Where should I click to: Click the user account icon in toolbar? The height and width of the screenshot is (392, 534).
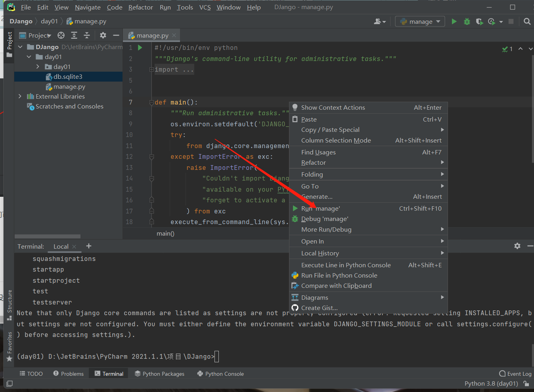pyautogui.click(x=379, y=21)
